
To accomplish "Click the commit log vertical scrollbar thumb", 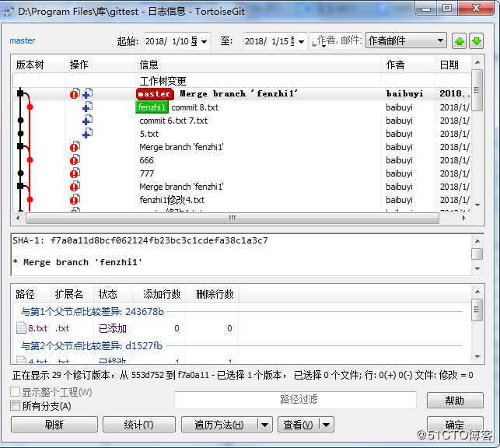I will (x=477, y=90).
